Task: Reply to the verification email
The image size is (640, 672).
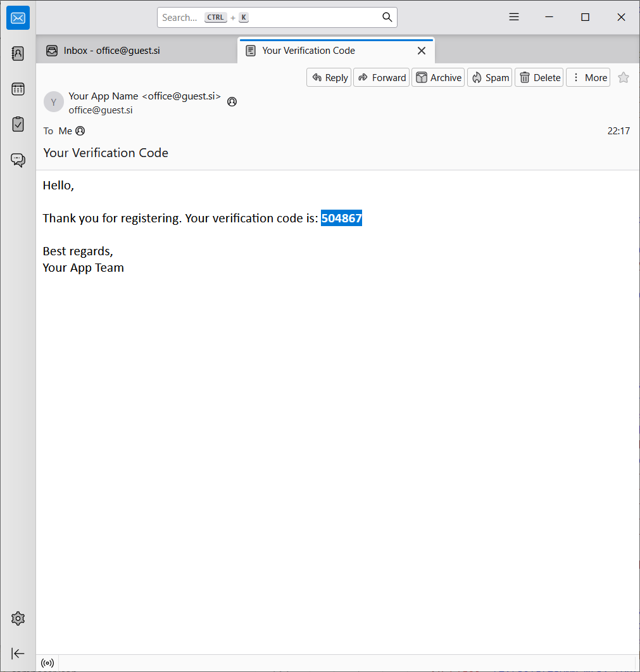Action: coord(329,77)
